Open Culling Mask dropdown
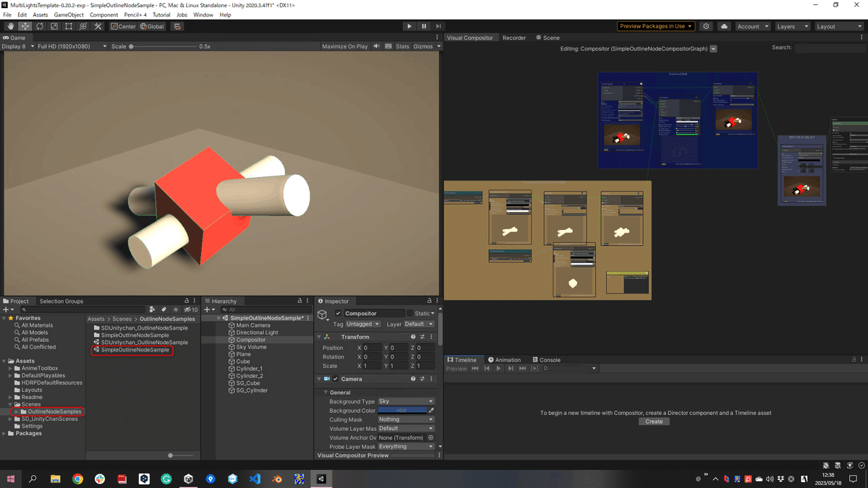Screen dimensions: 868x488 (x=406, y=419)
